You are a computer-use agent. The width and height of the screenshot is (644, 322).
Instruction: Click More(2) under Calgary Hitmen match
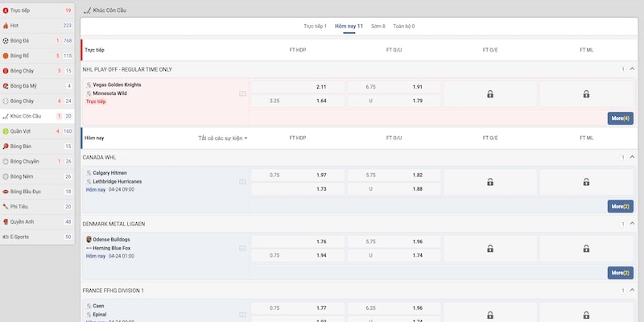click(620, 206)
